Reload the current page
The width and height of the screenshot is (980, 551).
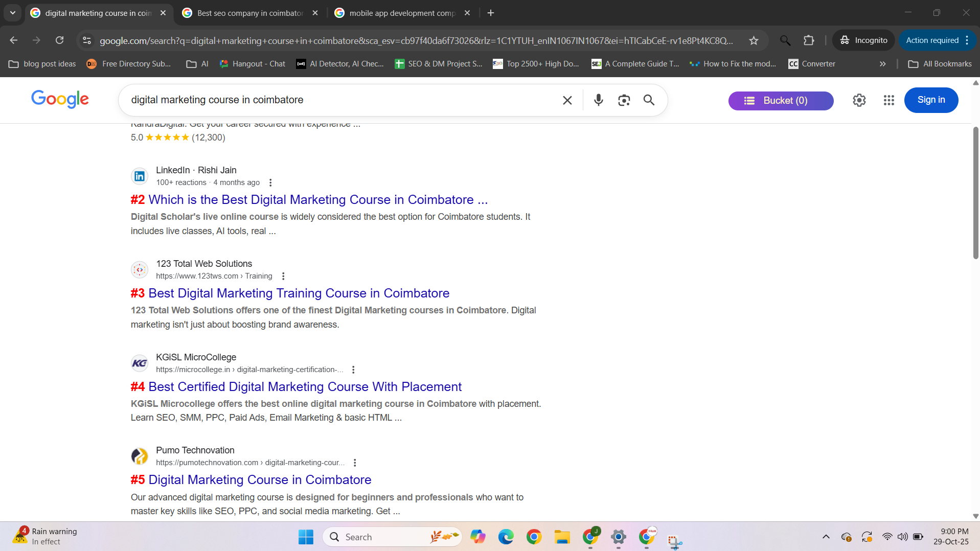pos(60,40)
